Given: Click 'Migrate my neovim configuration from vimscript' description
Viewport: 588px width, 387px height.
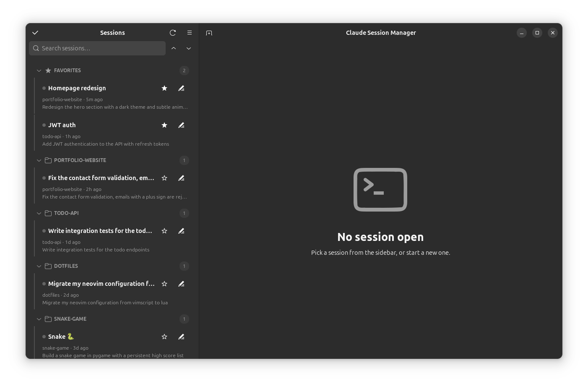Looking at the screenshot, I should (x=105, y=303).
